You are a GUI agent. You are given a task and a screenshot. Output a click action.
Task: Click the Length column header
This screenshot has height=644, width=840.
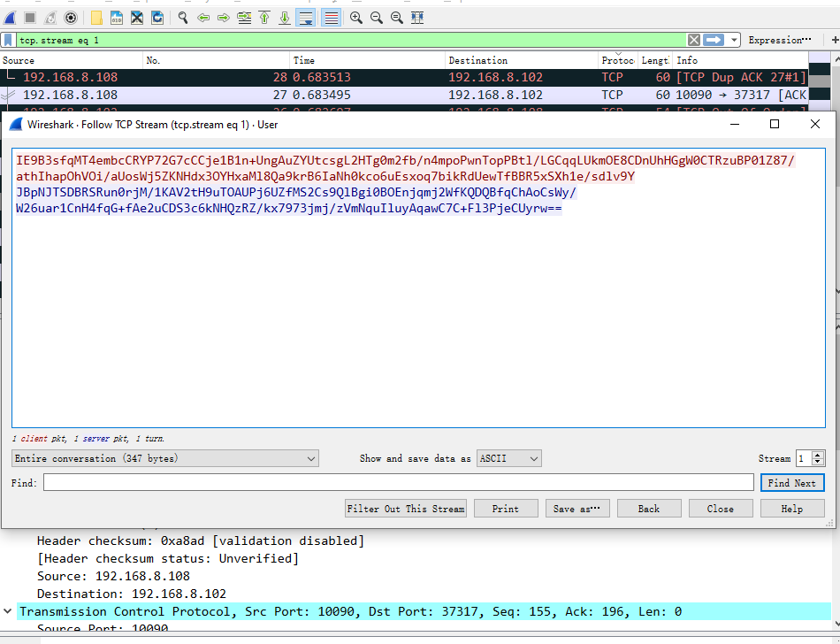(x=655, y=60)
